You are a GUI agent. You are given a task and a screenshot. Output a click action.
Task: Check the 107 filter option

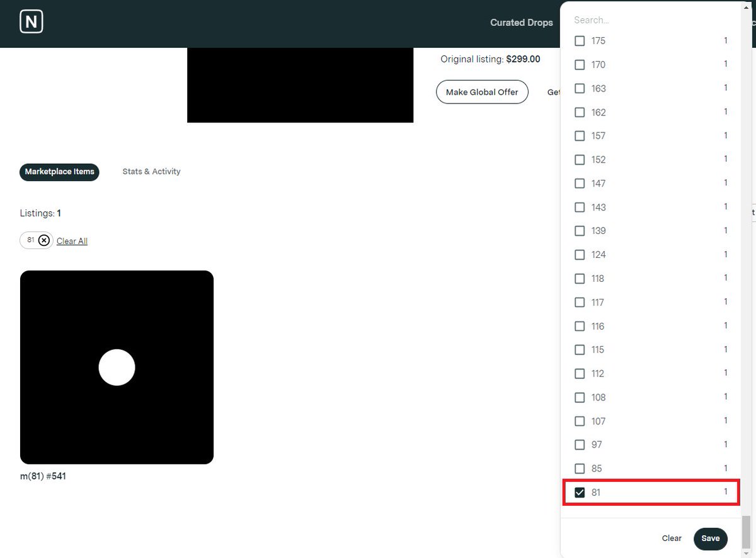(x=580, y=421)
